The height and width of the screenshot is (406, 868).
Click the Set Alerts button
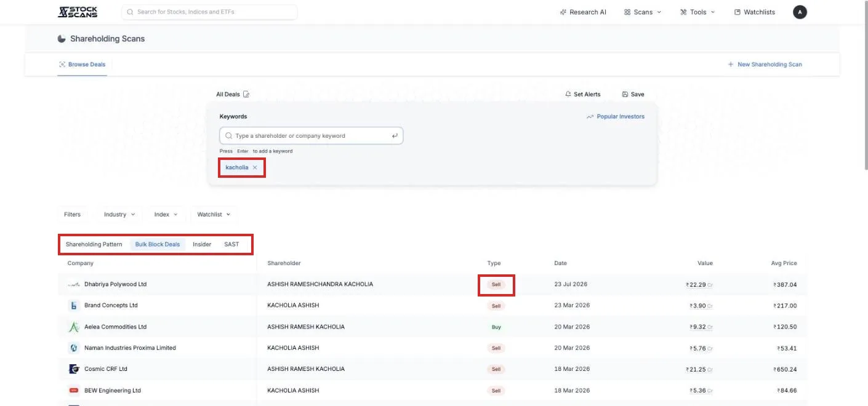[x=582, y=94]
